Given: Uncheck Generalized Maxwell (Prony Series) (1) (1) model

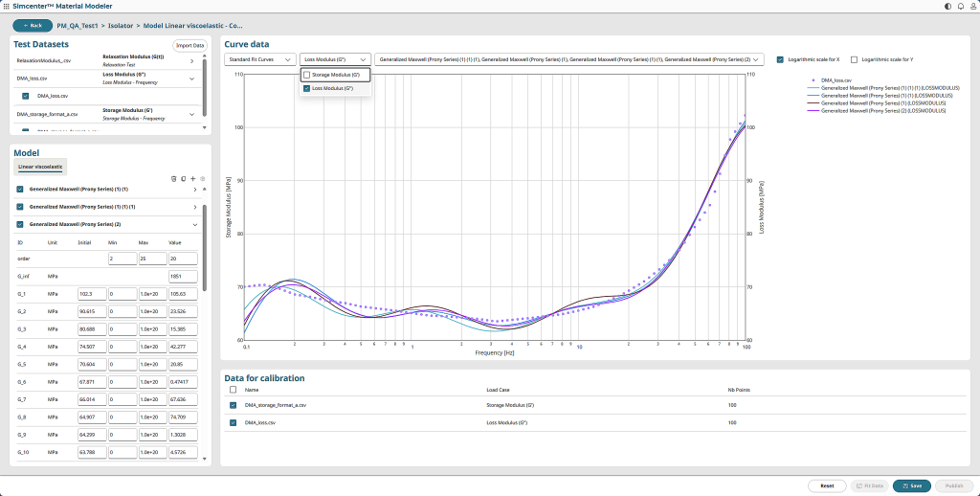Looking at the screenshot, I should pyautogui.click(x=20, y=190).
